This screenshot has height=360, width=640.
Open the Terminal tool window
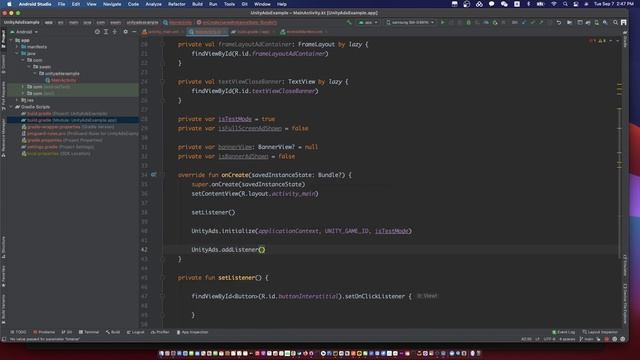click(x=89, y=332)
